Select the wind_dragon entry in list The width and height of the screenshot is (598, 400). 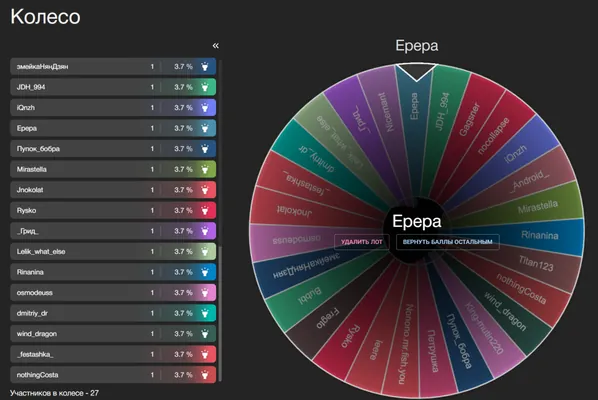pyautogui.click(x=113, y=334)
